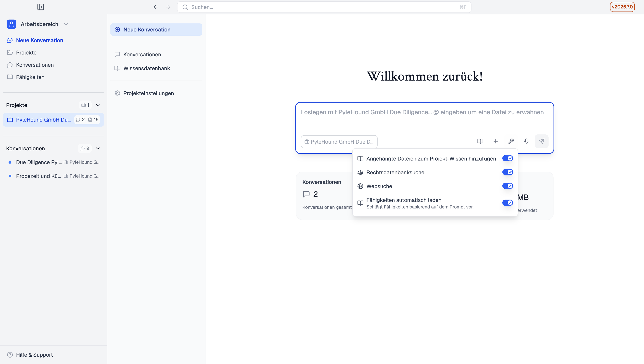Open the Probezeit und Kü... conversation

(x=39, y=176)
